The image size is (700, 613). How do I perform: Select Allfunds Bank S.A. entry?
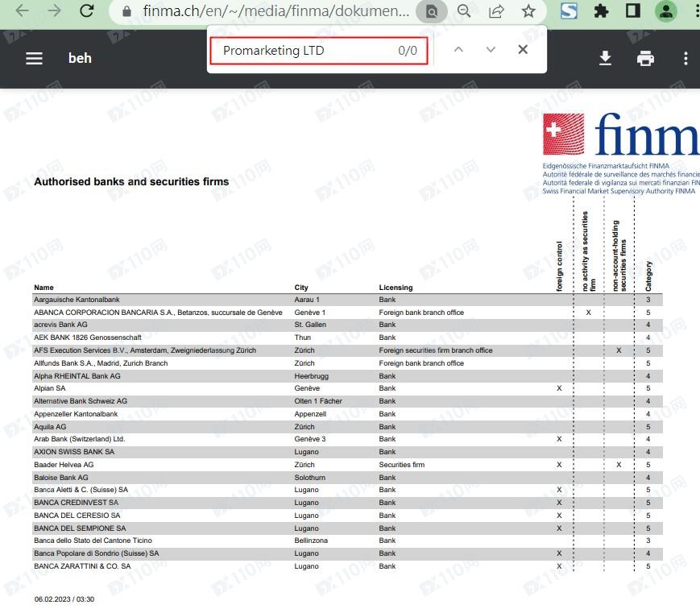101,363
